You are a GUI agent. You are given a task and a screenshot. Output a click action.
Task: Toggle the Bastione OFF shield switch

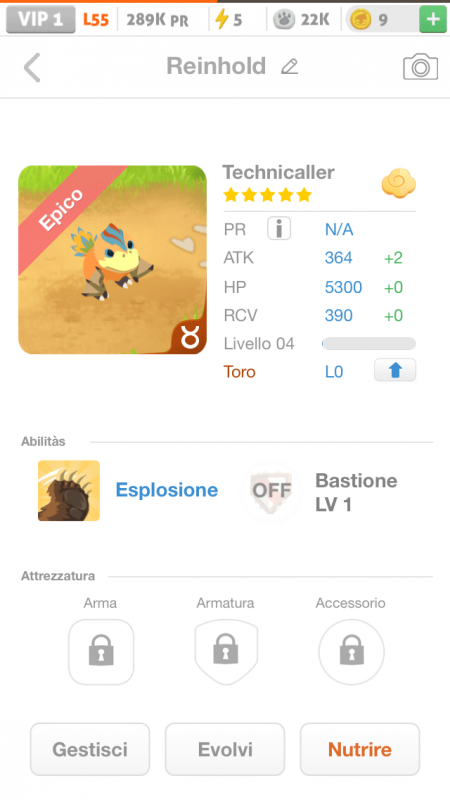(271, 491)
